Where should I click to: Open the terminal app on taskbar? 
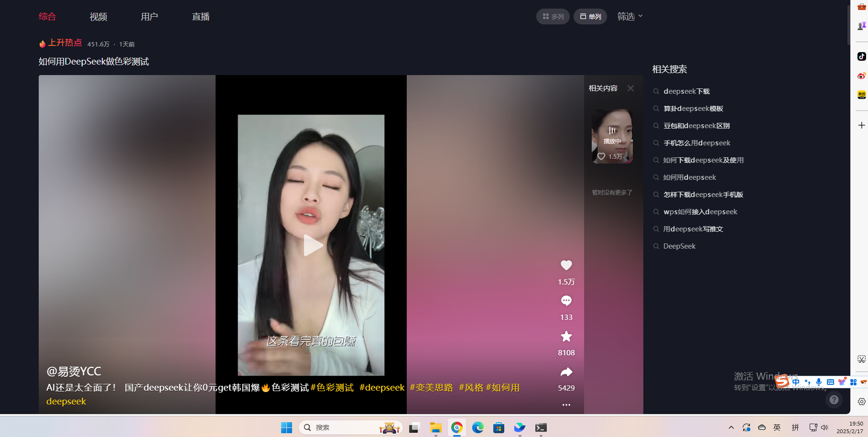pyautogui.click(x=541, y=427)
